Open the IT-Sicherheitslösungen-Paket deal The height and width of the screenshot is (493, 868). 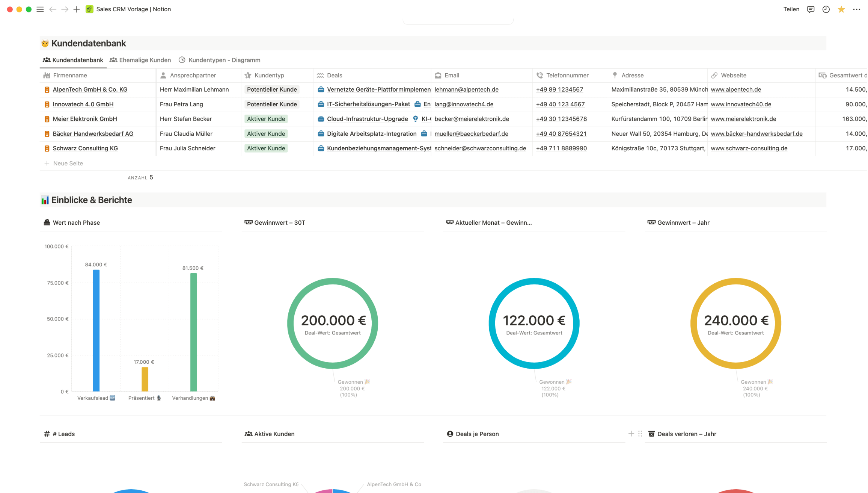[364, 104]
